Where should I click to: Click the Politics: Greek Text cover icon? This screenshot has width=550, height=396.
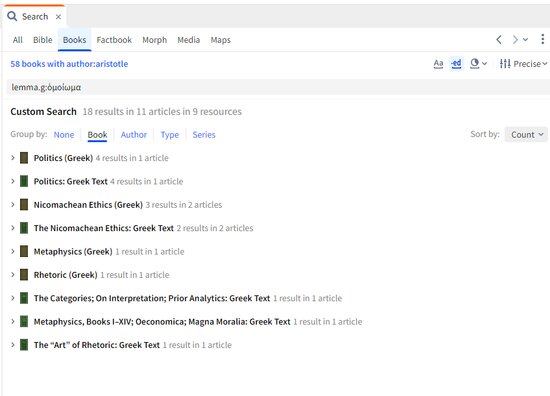(24, 181)
